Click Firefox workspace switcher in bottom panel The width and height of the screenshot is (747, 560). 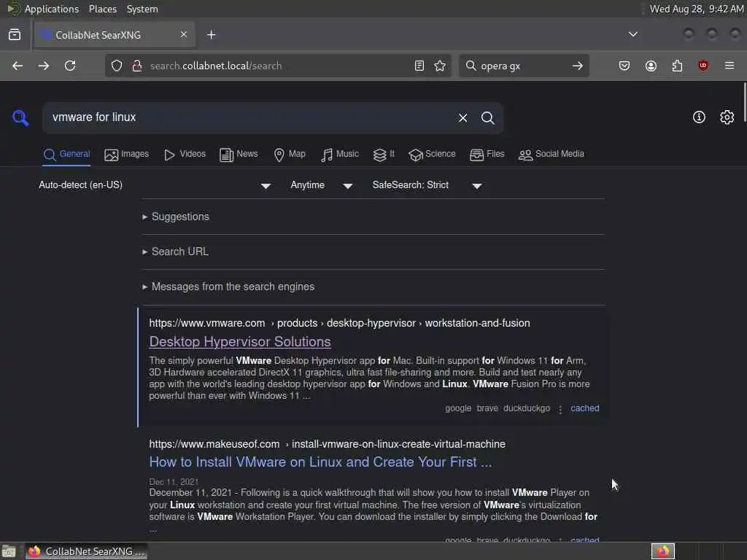(x=662, y=551)
